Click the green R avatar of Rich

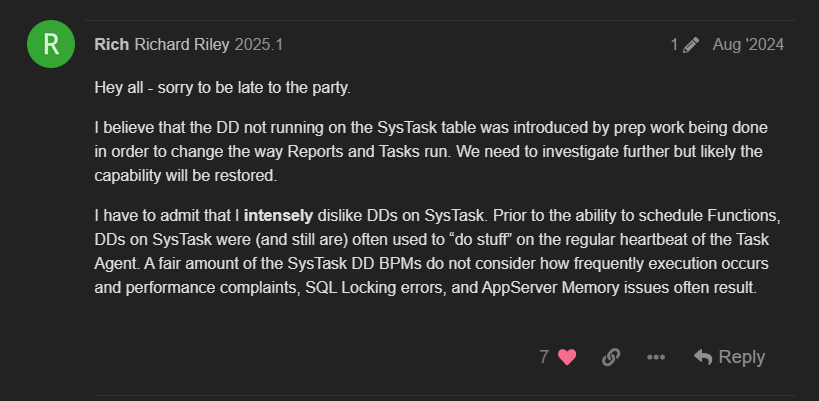click(x=51, y=44)
